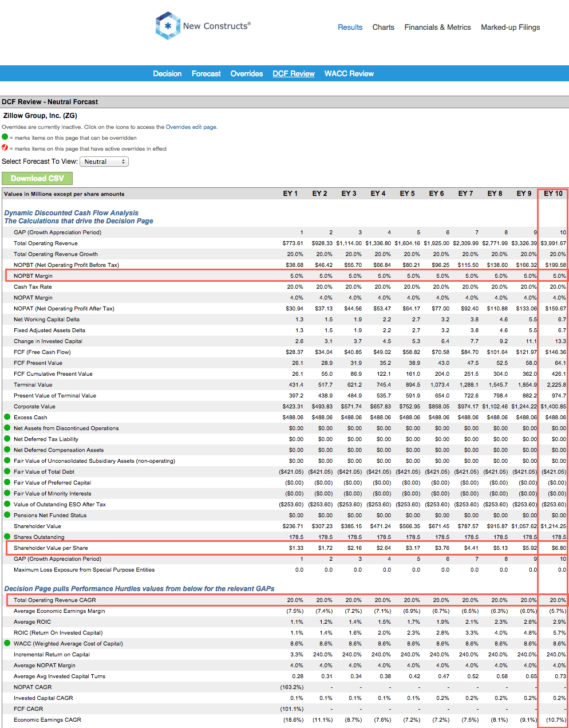Switch to the Decision tab
The width and height of the screenshot is (569, 728).
pos(167,73)
